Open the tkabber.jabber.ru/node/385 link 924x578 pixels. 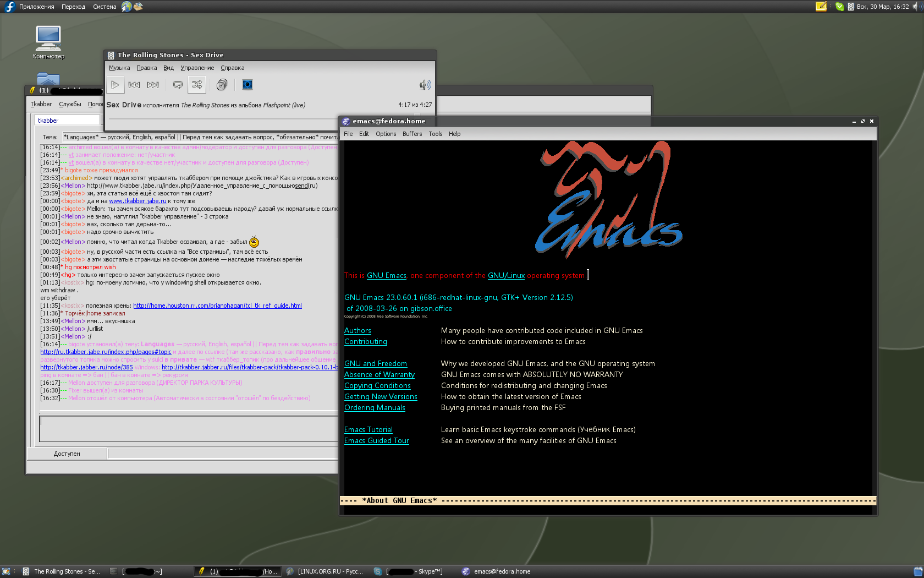coord(86,368)
